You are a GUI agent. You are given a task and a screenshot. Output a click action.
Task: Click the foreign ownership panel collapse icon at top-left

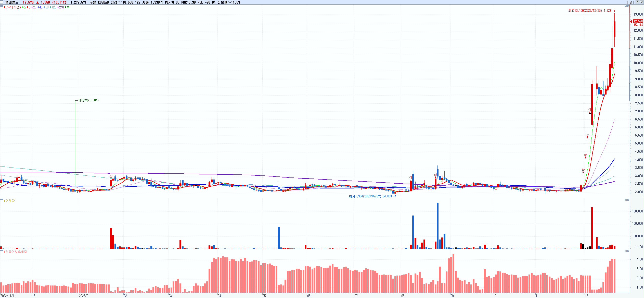(2, 251)
